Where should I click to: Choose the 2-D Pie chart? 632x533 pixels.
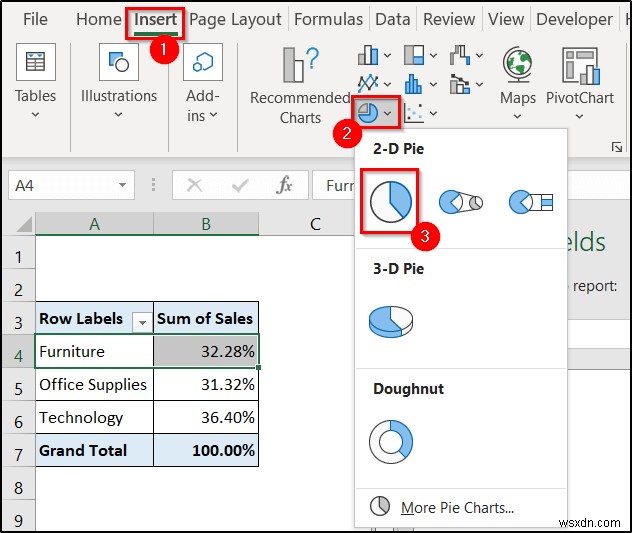[x=390, y=201]
